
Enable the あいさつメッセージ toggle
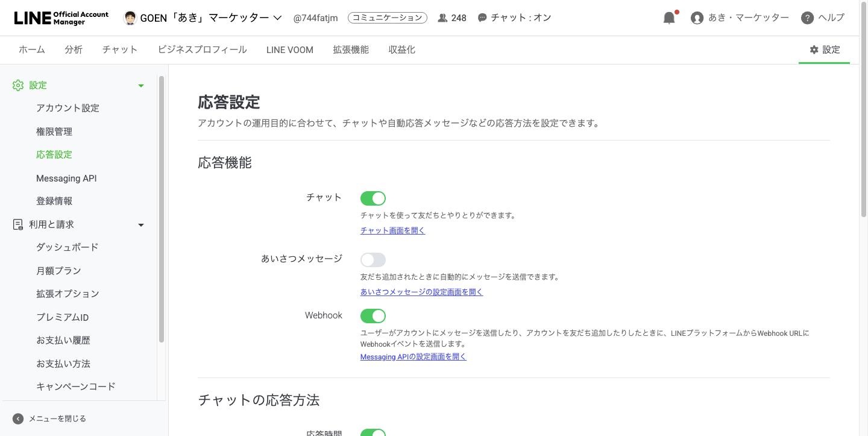pos(373,260)
